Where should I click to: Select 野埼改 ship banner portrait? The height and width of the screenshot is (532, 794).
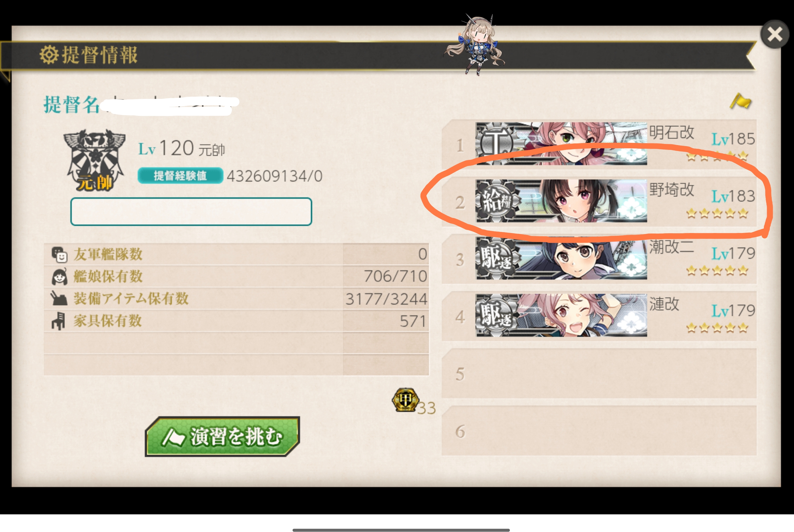[x=561, y=201]
